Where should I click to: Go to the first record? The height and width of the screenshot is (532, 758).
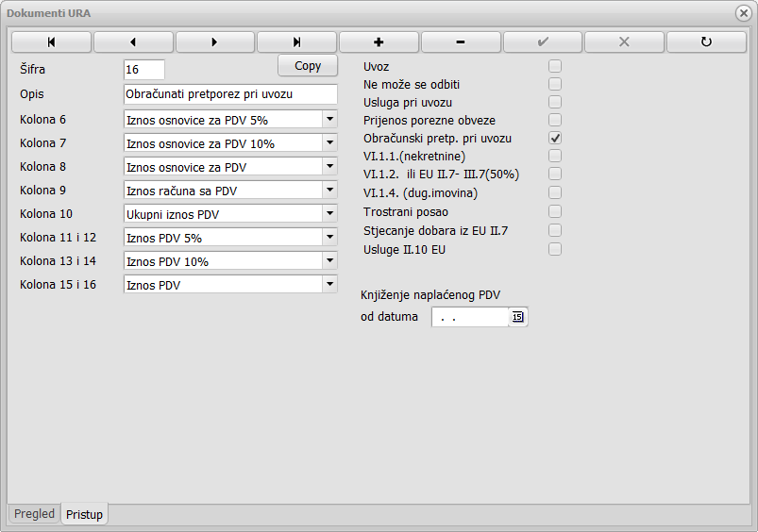(51, 42)
